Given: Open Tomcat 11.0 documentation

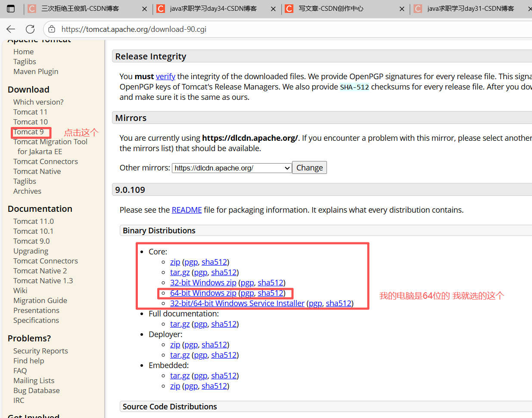Looking at the screenshot, I should point(34,221).
